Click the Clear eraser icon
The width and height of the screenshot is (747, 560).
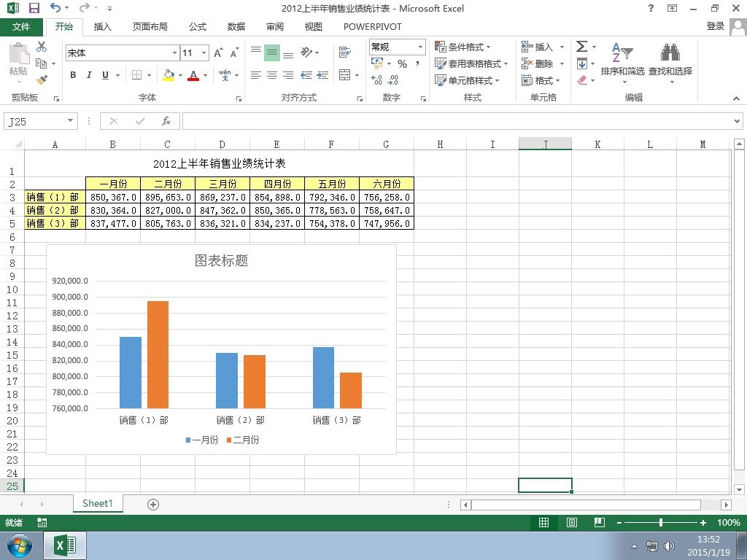[x=581, y=80]
